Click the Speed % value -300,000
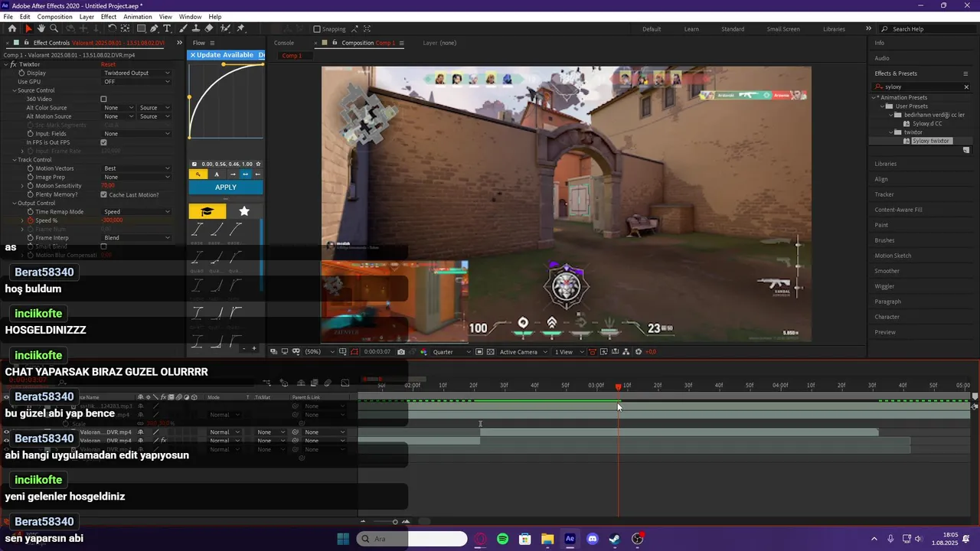 (x=112, y=220)
